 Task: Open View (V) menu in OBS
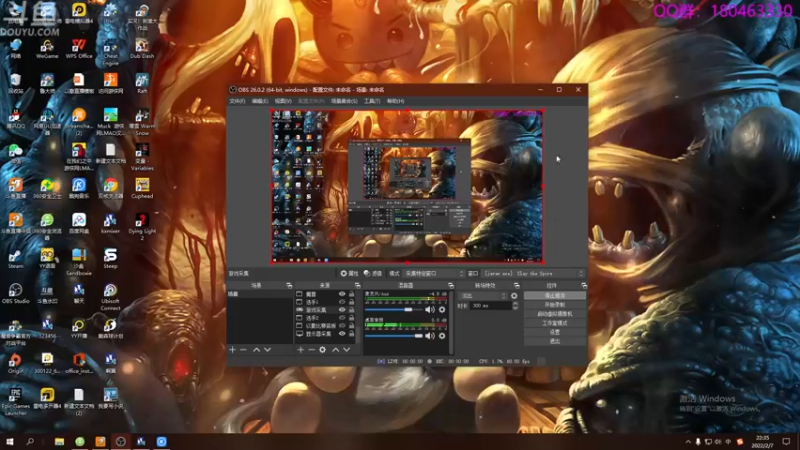point(283,101)
